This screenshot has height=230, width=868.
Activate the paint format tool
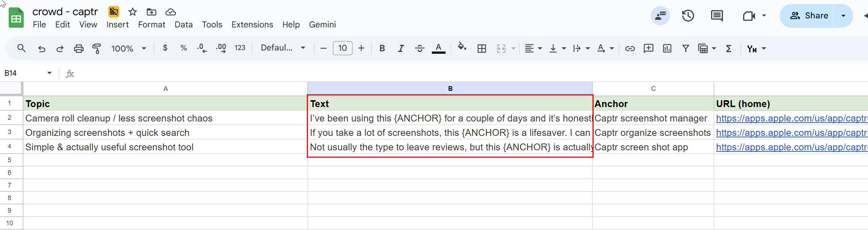point(97,49)
